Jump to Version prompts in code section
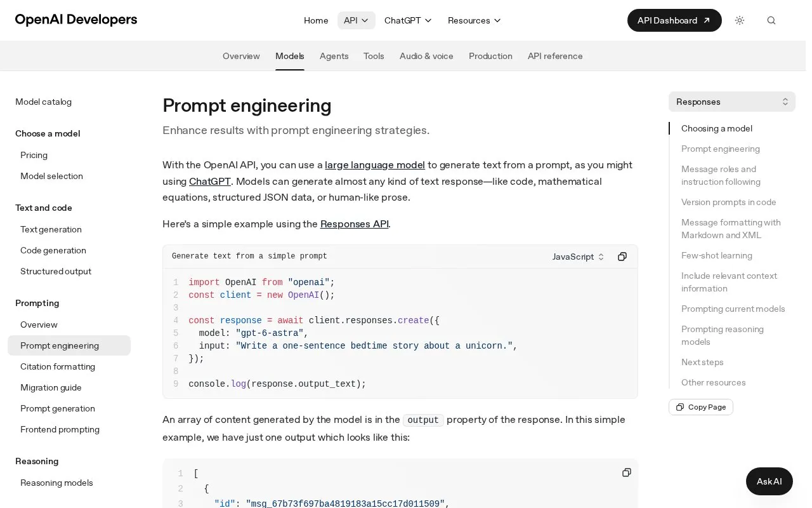812x508 pixels. (729, 202)
